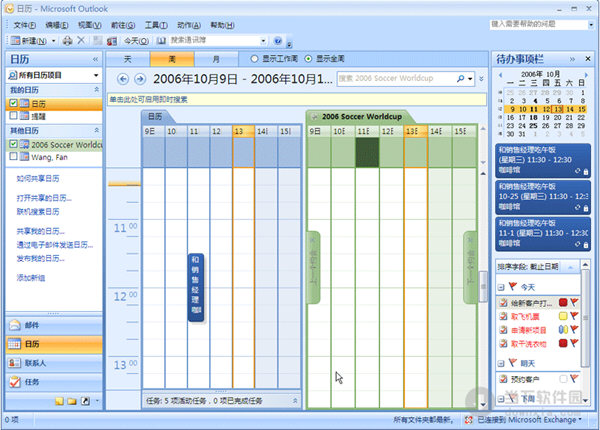The image size is (600, 430).
Task: Click the Today button in toolbar
Action: click(x=135, y=40)
